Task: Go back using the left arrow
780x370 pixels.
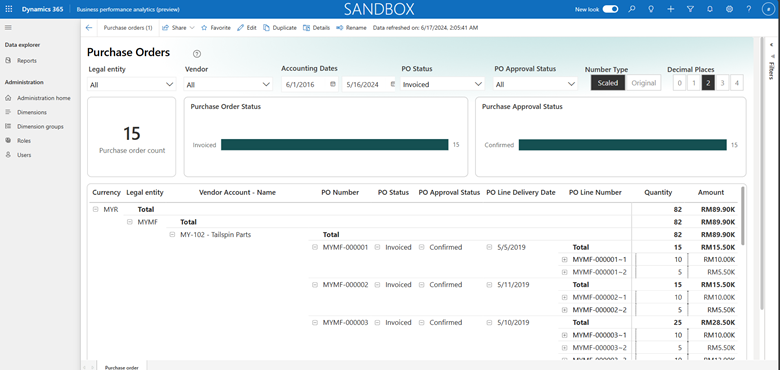Action: click(x=89, y=28)
